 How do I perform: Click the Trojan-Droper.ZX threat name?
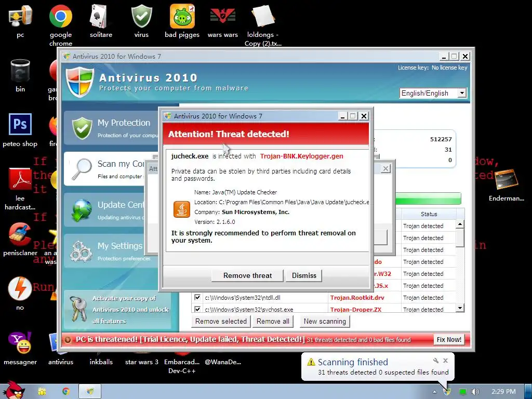[x=355, y=310]
